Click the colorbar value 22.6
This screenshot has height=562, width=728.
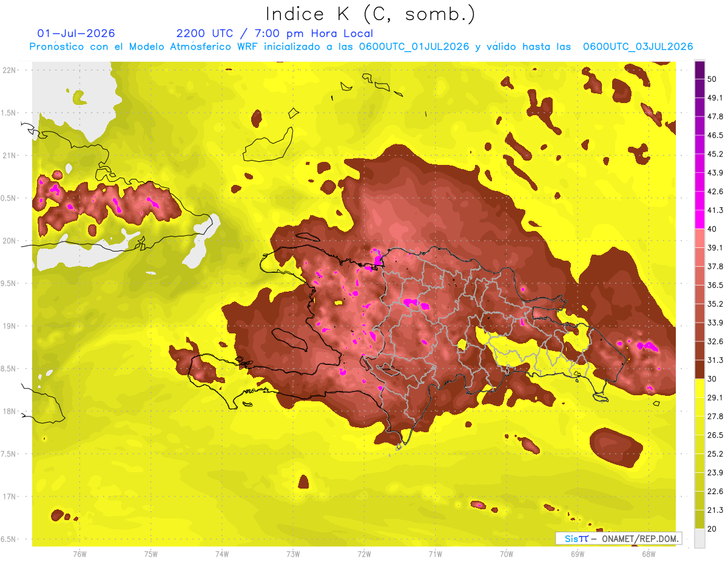715,492
